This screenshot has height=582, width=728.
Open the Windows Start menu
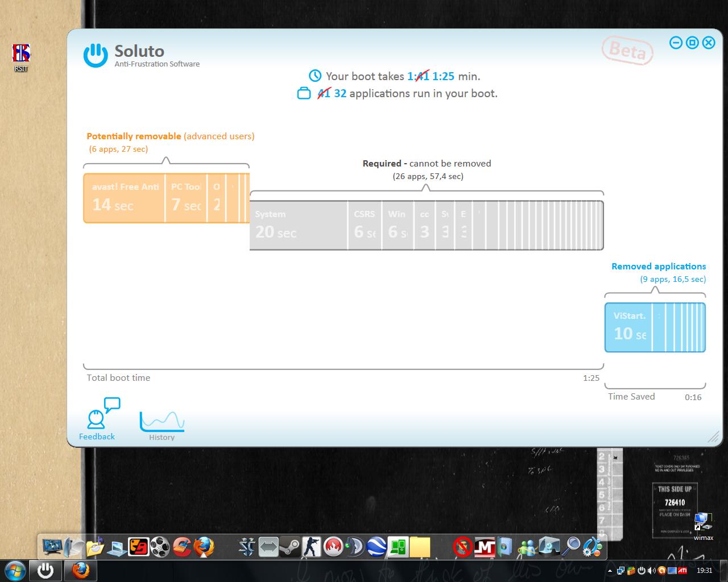pyautogui.click(x=14, y=569)
